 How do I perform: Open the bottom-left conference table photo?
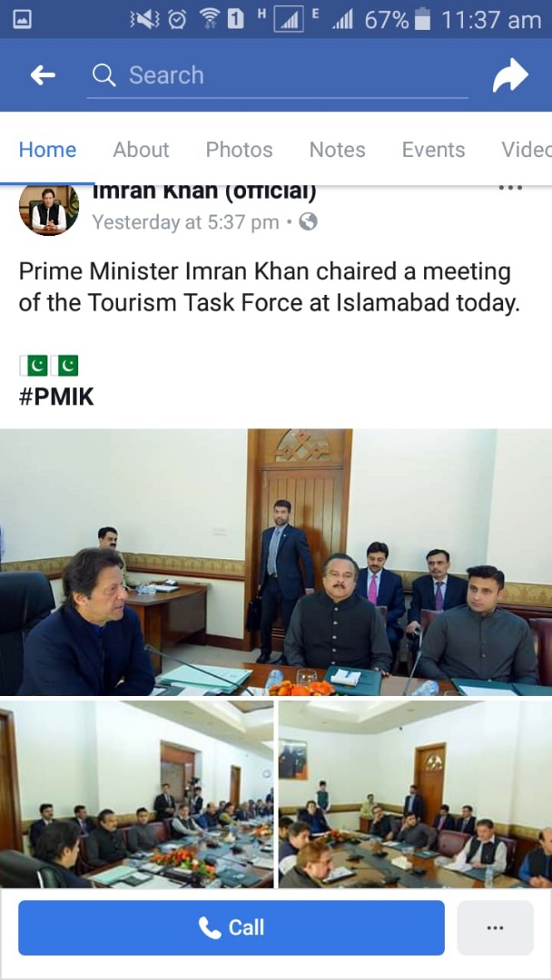coord(136,794)
